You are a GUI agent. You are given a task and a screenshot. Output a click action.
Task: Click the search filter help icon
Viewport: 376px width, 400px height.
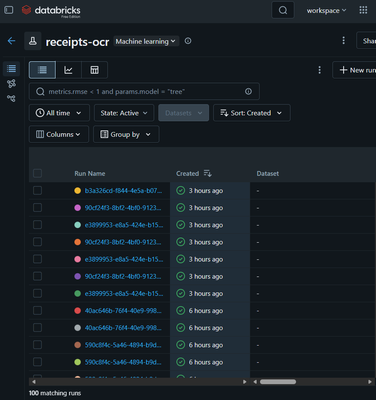(248, 91)
